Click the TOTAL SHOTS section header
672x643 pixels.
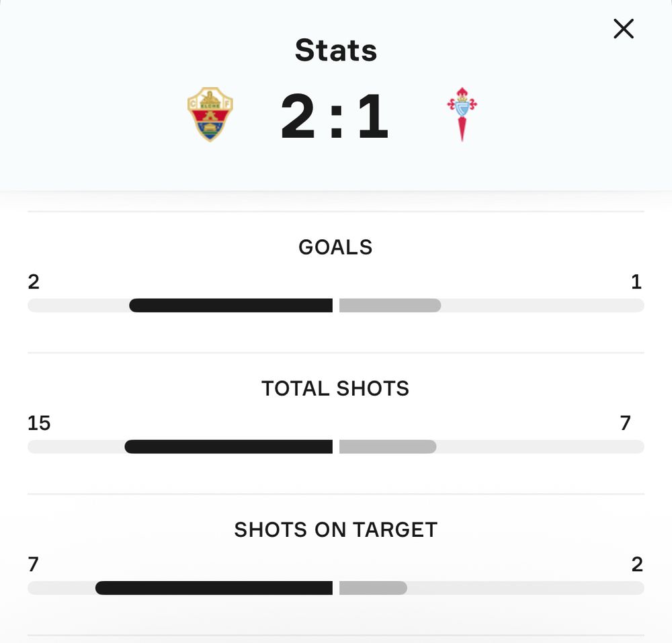(x=335, y=388)
